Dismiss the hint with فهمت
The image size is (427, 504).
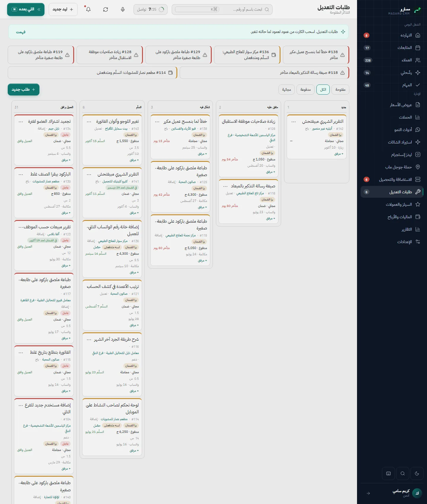point(21,32)
